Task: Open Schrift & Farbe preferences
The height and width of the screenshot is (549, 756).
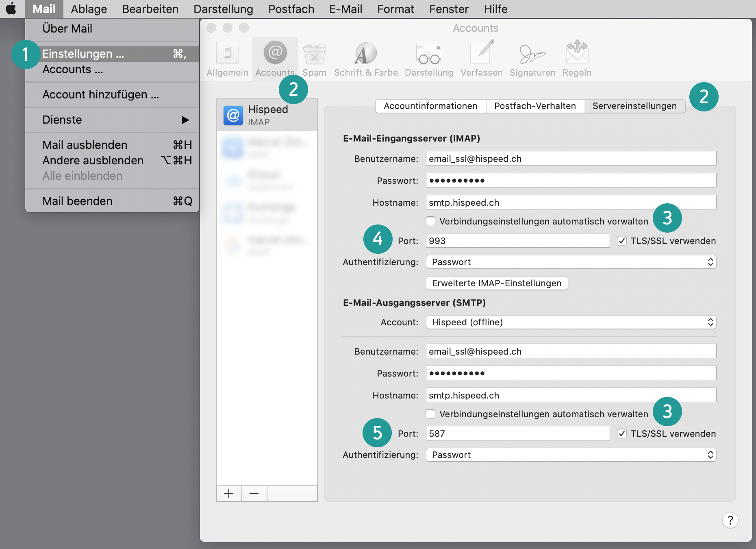Action: coord(366,59)
